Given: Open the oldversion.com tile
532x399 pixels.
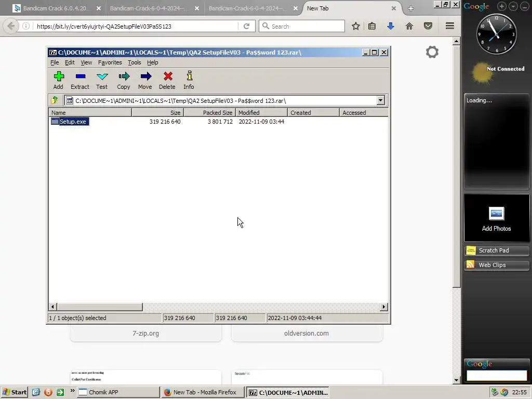Looking at the screenshot, I should click(x=307, y=333).
